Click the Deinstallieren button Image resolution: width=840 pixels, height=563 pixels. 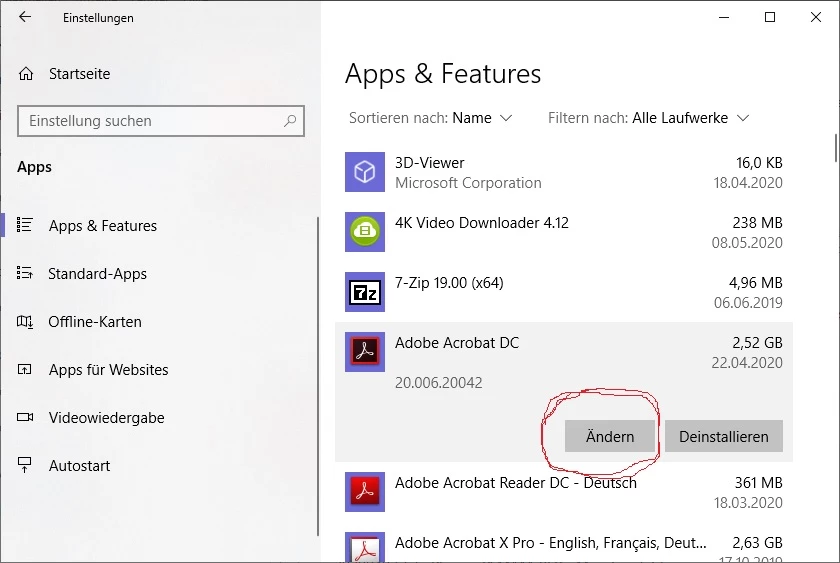pos(724,437)
